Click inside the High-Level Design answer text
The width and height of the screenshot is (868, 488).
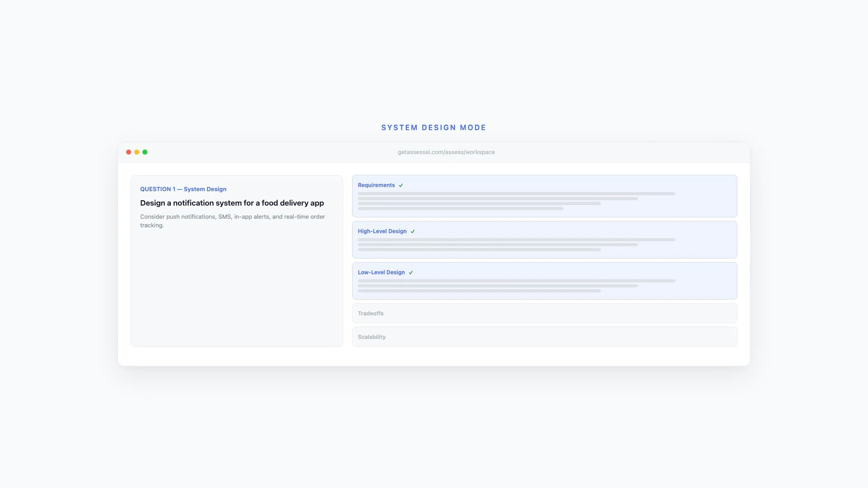pos(497,244)
